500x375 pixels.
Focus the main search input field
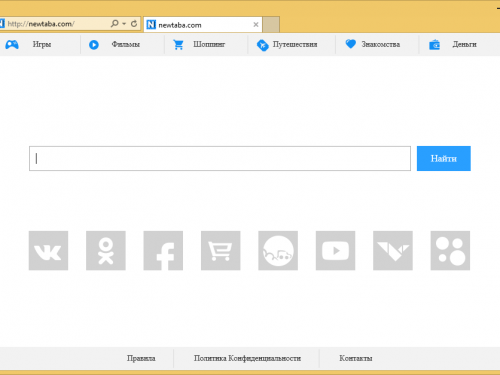pos(220,158)
